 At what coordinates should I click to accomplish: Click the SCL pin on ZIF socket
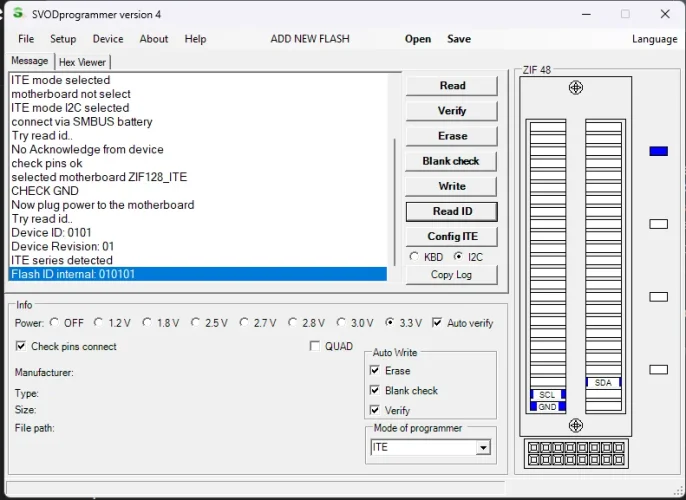[548, 395]
